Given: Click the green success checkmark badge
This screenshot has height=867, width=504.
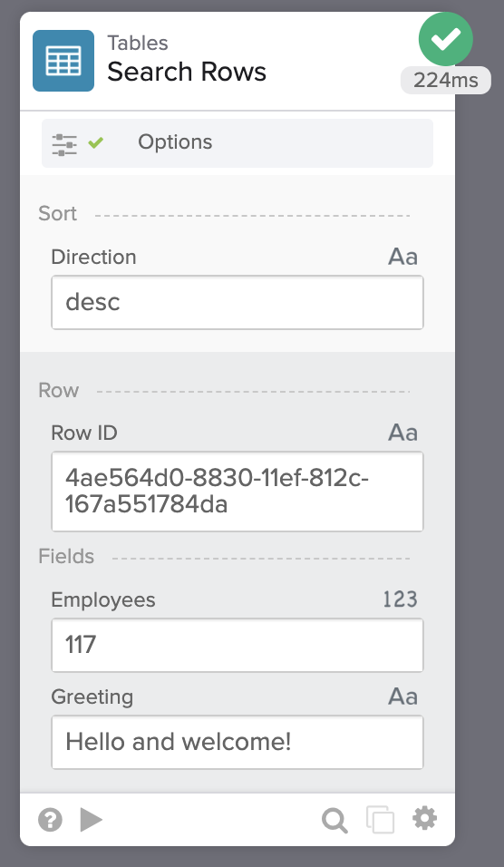Looking at the screenshot, I should coord(445,39).
